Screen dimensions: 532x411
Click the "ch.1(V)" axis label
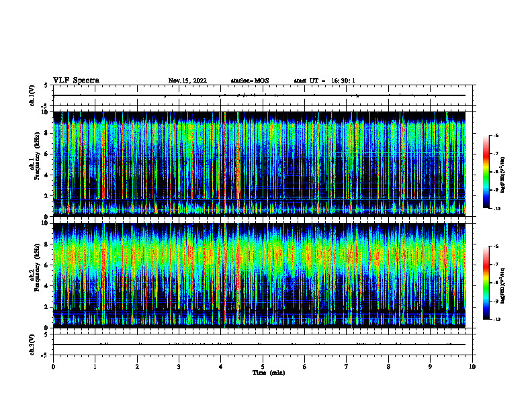click(32, 95)
